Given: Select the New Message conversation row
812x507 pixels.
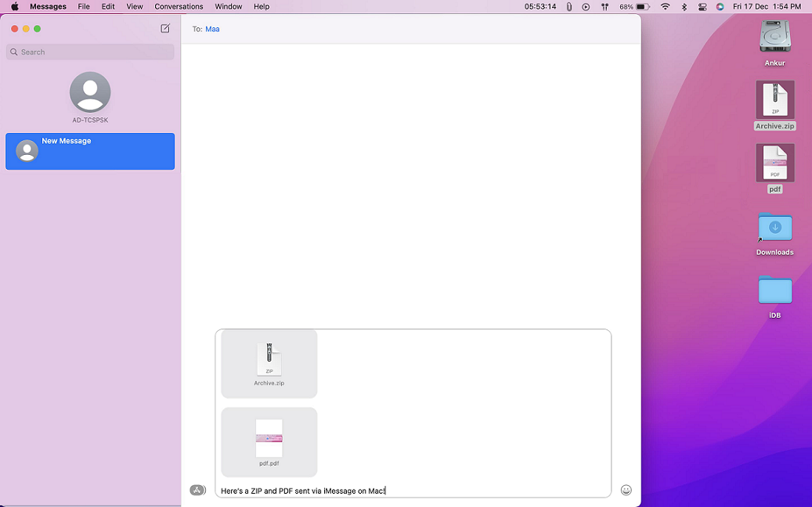Looking at the screenshot, I should (x=90, y=151).
